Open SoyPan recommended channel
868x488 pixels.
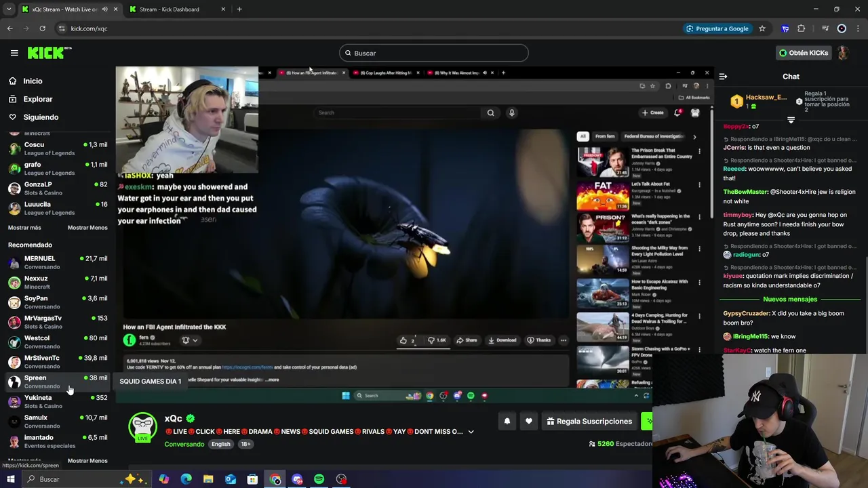pyautogui.click(x=57, y=302)
